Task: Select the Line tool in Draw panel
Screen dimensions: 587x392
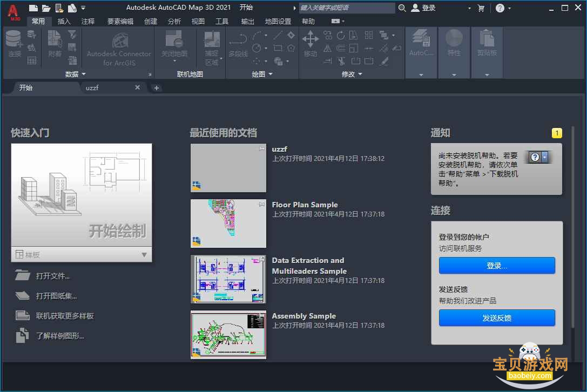Action: [278, 35]
